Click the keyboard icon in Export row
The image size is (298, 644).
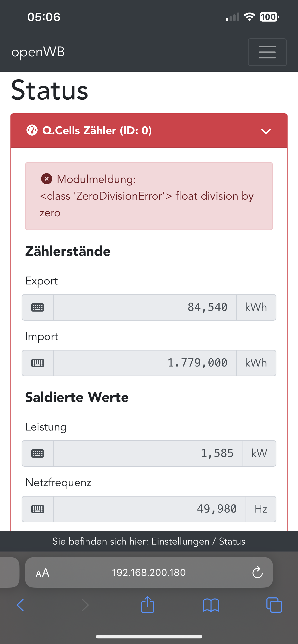pyautogui.click(x=38, y=307)
